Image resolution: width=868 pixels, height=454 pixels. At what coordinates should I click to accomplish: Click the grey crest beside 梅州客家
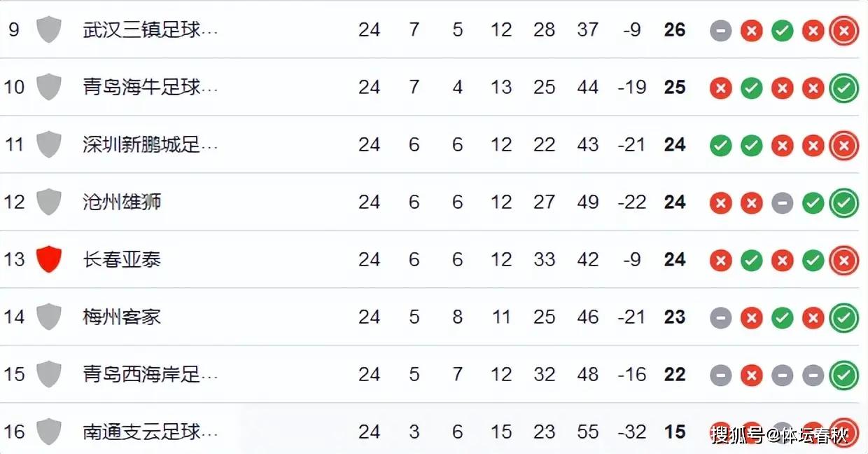(48, 317)
